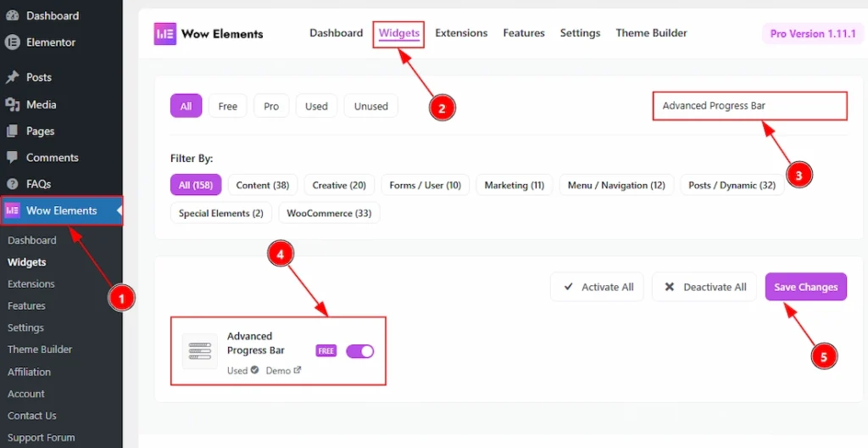Image resolution: width=868 pixels, height=448 pixels.
Task: Click the FAQs question mark icon
Action: [x=12, y=184]
